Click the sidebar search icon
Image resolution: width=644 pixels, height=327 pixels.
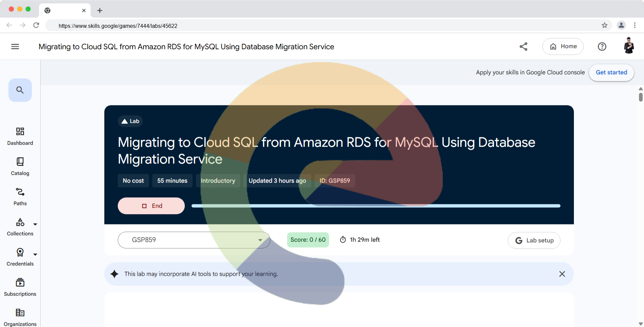[20, 90]
